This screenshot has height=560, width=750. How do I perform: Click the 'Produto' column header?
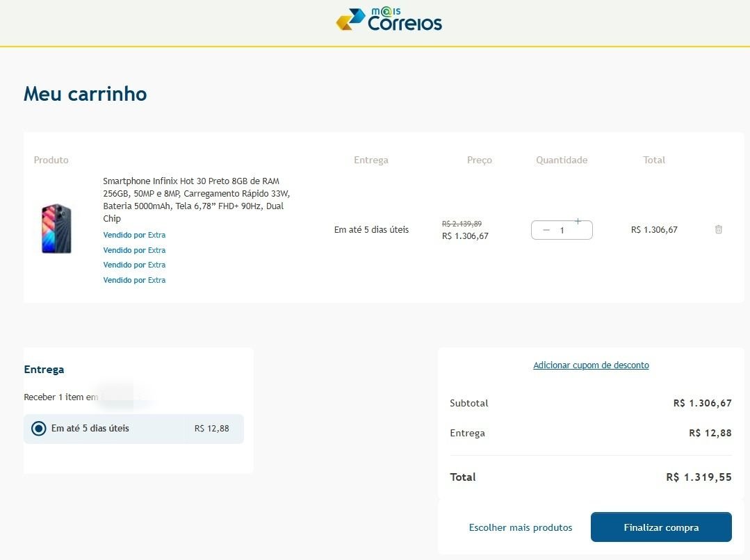51,160
